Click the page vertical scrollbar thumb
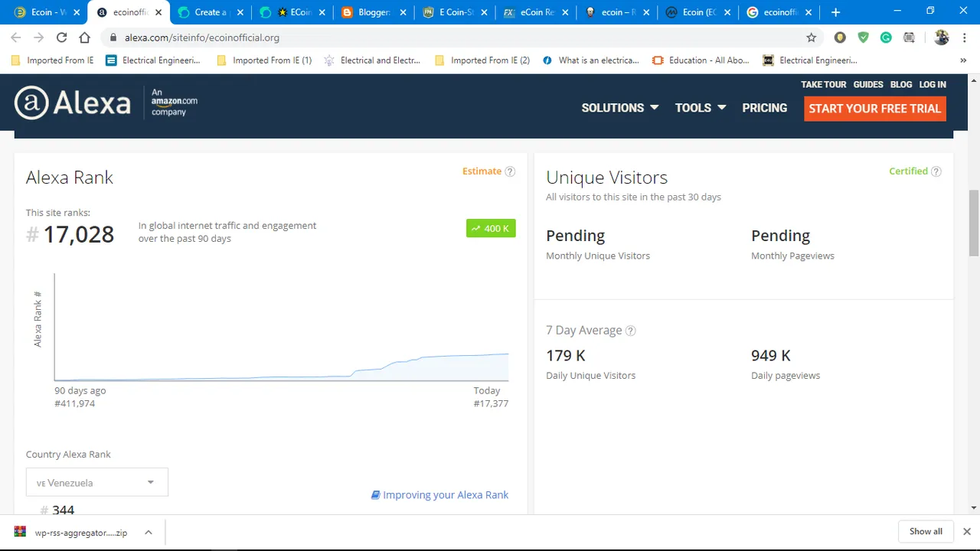The height and width of the screenshot is (551, 980). pos(974,222)
